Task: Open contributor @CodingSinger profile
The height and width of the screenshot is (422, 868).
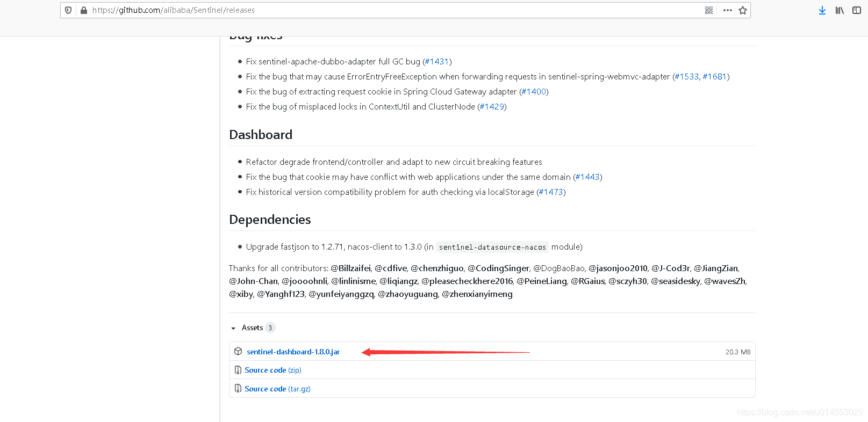Action: [498, 268]
